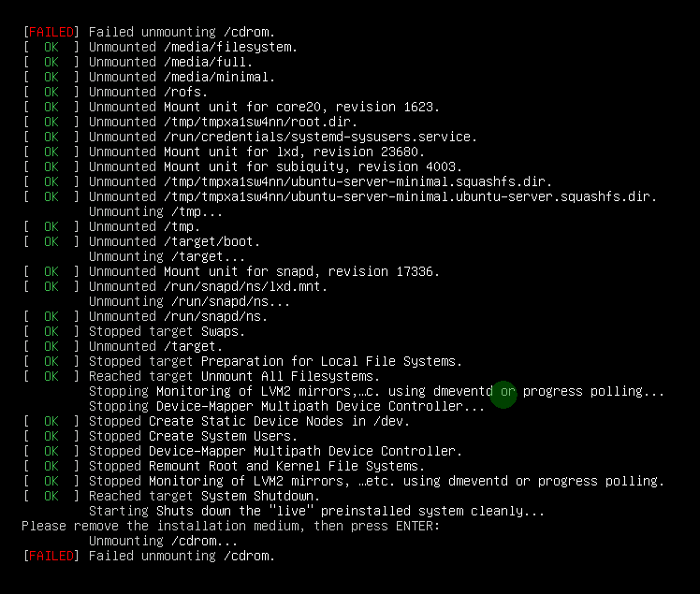Image resolution: width=700 pixels, height=594 pixels.
Task: Click the bottom FAILED status tag
Action: pyautogui.click(x=51, y=556)
